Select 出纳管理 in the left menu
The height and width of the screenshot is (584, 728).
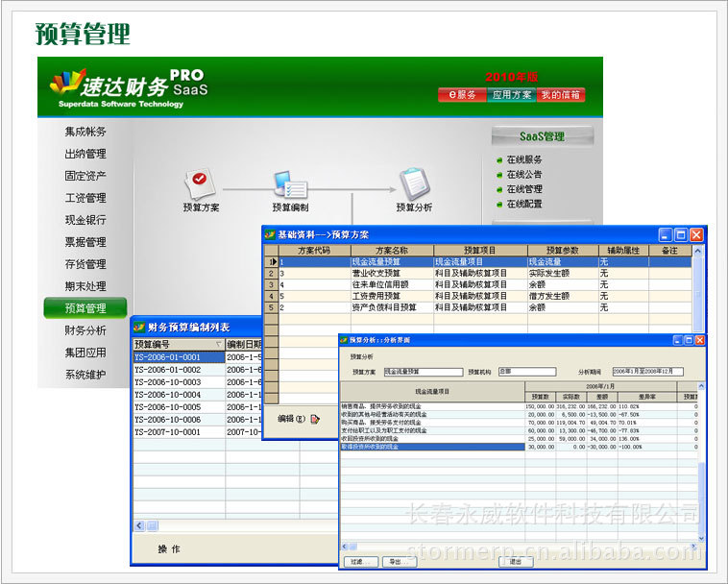pos(85,154)
